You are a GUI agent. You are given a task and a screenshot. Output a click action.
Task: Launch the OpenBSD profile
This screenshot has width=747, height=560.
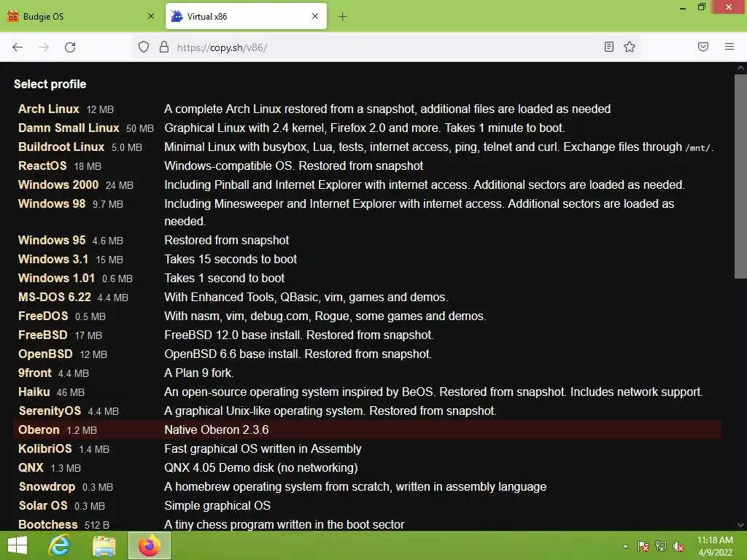click(x=45, y=354)
